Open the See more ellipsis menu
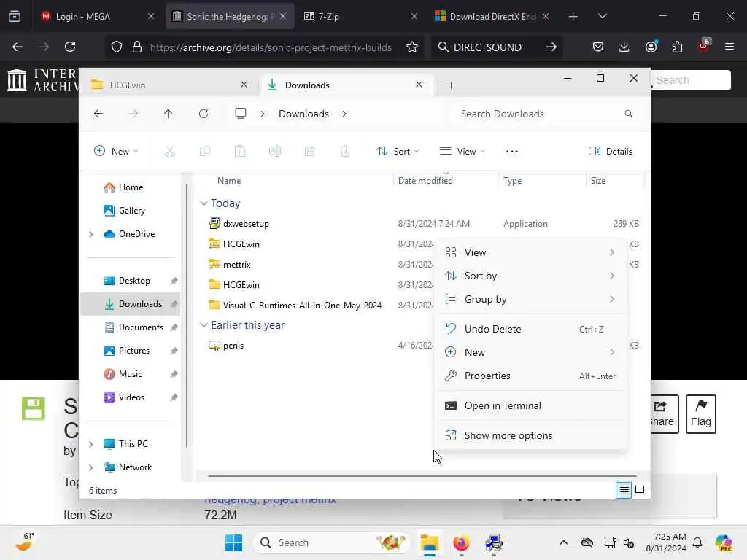The height and width of the screenshot is (560, 747). tap(511, 152)
